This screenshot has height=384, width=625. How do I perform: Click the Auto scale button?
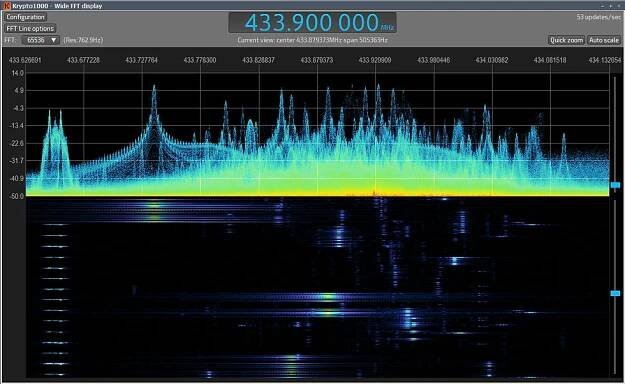[x=604, y=40]
